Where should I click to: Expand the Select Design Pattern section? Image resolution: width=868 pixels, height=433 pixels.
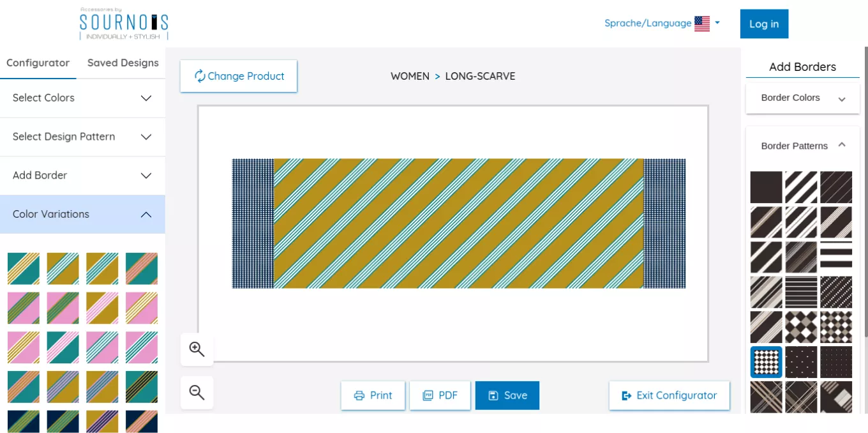[x=82, y=137]
